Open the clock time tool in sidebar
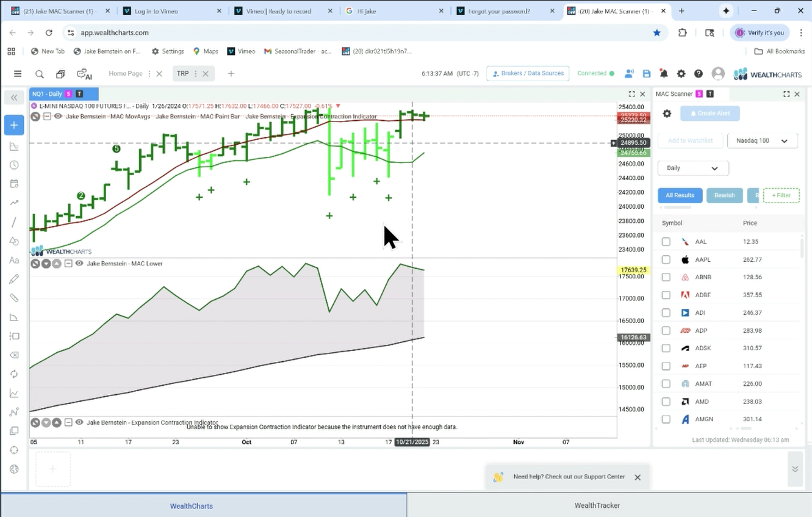 (14, 165)
